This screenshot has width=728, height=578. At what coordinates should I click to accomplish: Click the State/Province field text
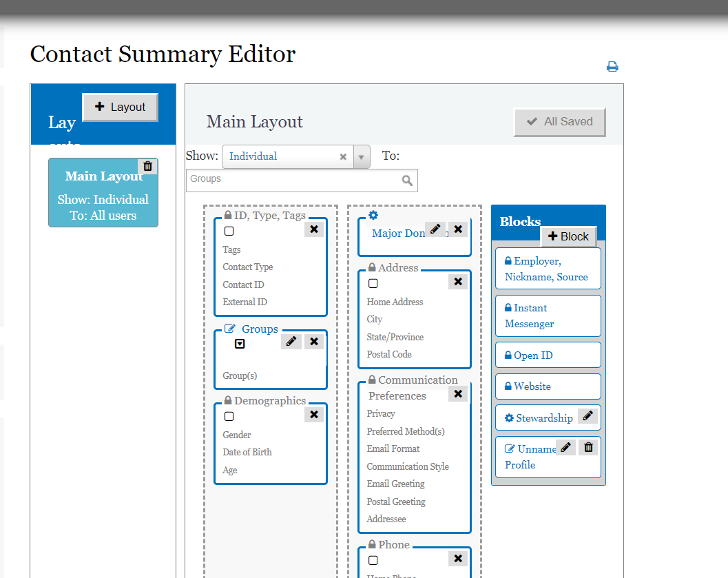tap(395, 337)
